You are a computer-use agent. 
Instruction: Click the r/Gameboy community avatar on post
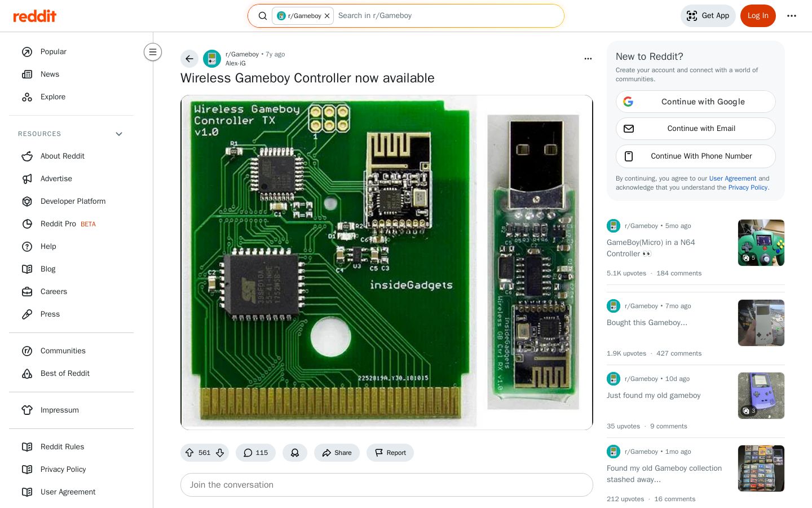pyautogui.click(x=212, y=59)
